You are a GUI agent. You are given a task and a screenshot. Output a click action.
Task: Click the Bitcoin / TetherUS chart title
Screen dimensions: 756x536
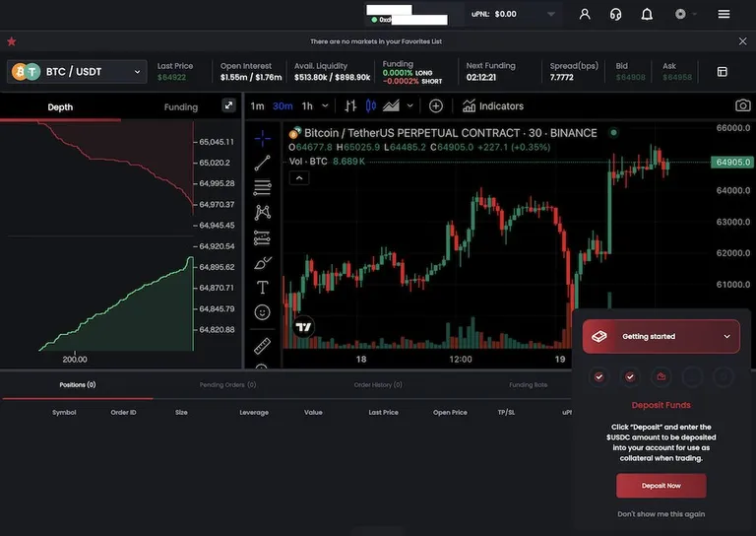(x=450, y=133)
